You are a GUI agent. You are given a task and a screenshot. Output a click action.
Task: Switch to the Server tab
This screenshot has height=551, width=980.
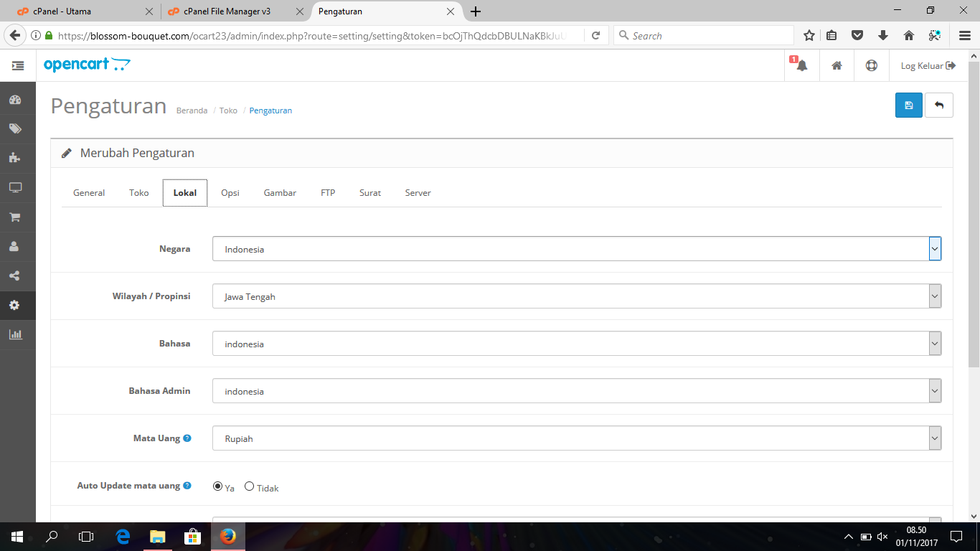pos(418,193)
